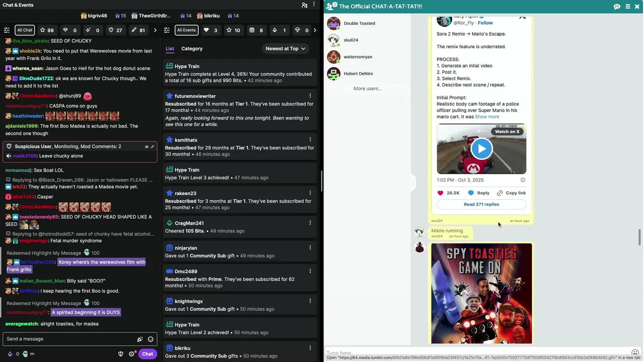Click More users... link
Image resolution: width=644 pixels, height=362 pixels.
(367, 88)
